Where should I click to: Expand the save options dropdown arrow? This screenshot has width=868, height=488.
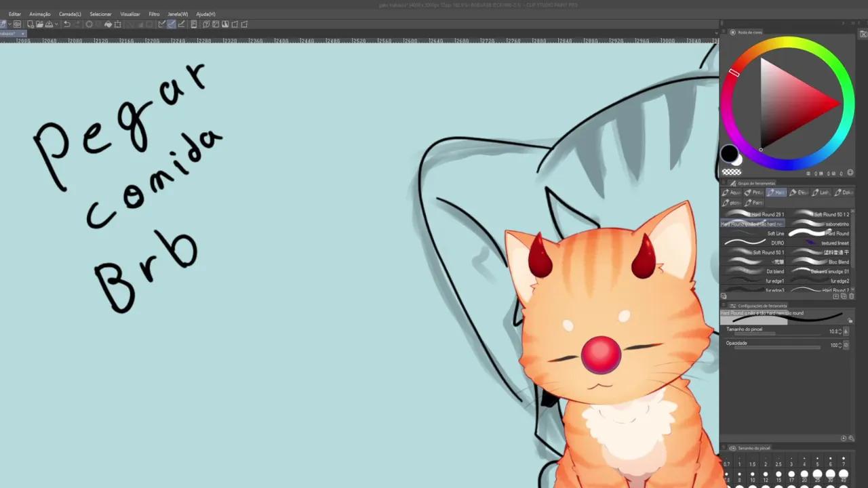pos(56,24)
